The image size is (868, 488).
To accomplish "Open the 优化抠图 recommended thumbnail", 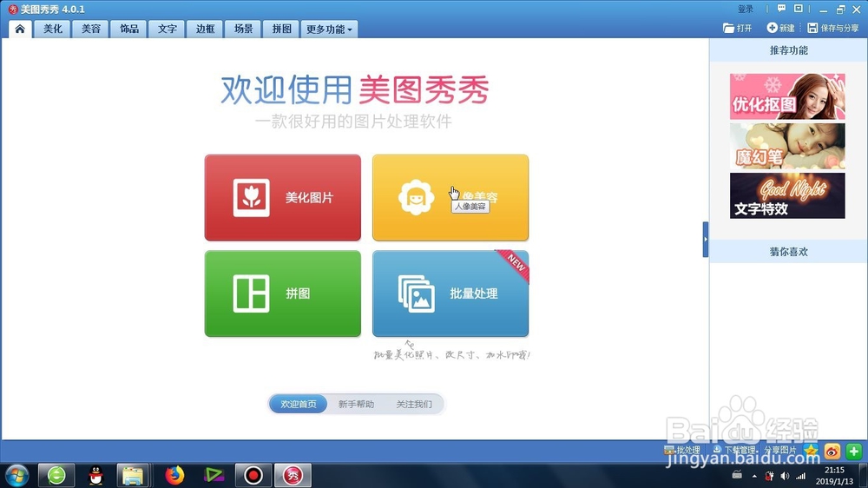I will pos(787,96).
